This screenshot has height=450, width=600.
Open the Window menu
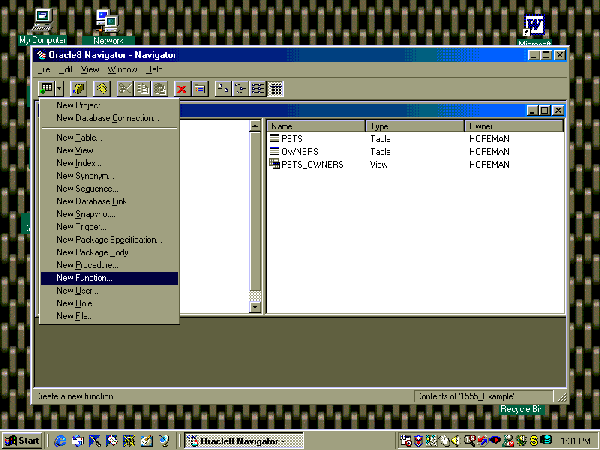coord(122,70)
